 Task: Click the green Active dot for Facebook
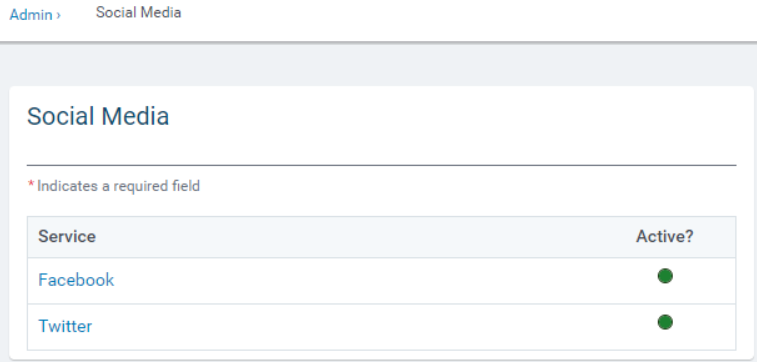[x=665, y=276]
